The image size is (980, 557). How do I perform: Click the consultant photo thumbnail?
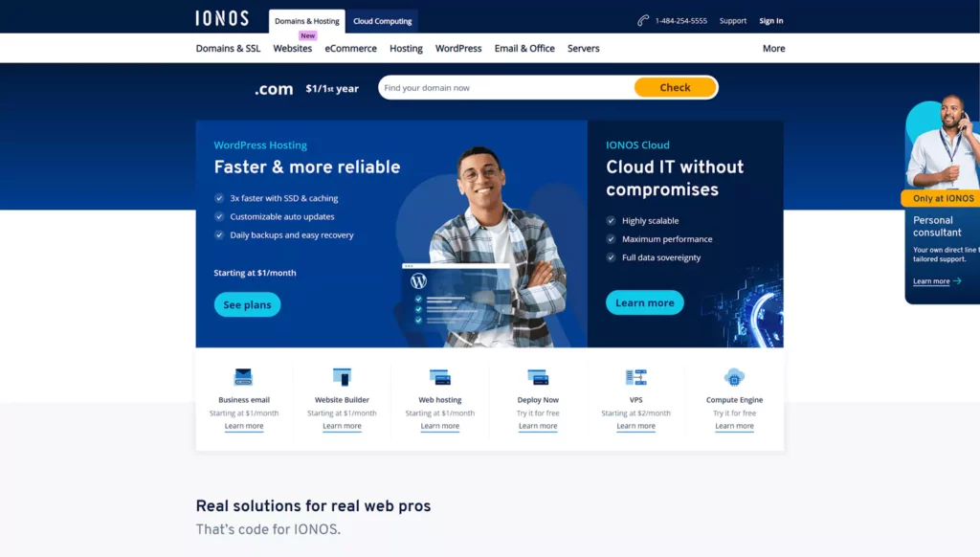pos(945,143)
